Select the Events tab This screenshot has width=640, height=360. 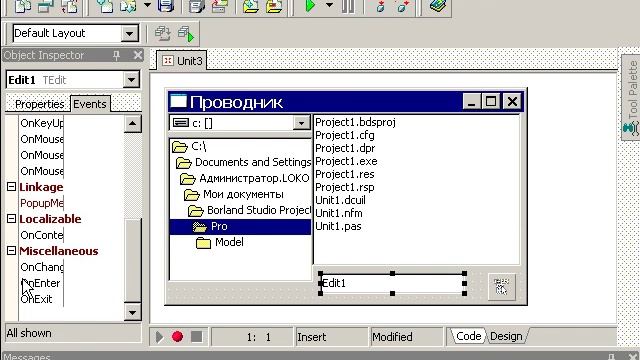coord(90,104)
